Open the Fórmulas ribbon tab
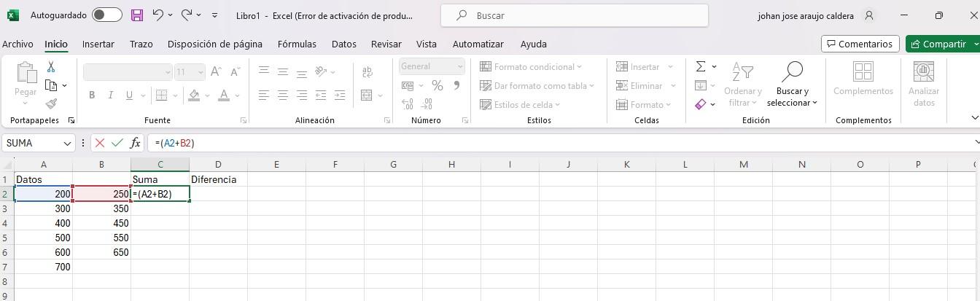Viewport: 980px width, 301px height. tap(297, 44)
